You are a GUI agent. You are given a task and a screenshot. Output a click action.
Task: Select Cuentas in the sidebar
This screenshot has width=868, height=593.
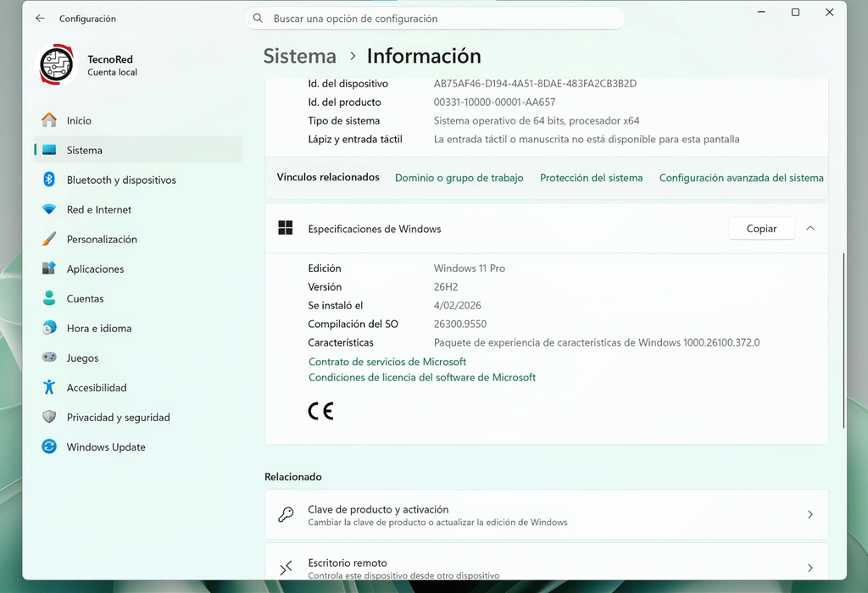(138, 298)
